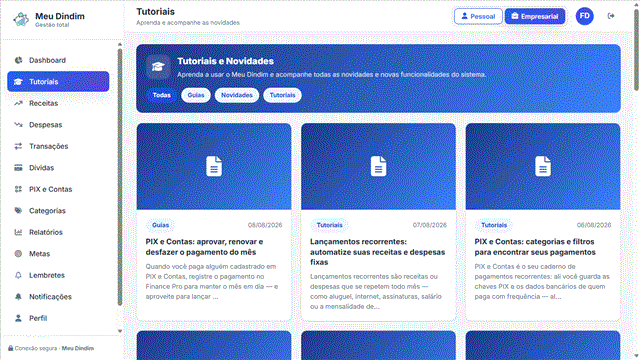The height and width of the screenshot is (360, 640).
Task: Click the Meu Dindim brand name
Action: pyautogui.click(x=60, y=16)
